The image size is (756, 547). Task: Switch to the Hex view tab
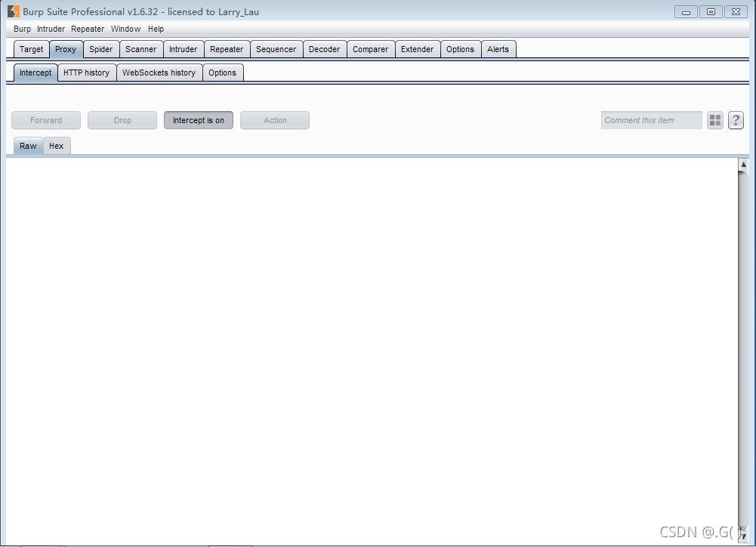tap(57, 146)
